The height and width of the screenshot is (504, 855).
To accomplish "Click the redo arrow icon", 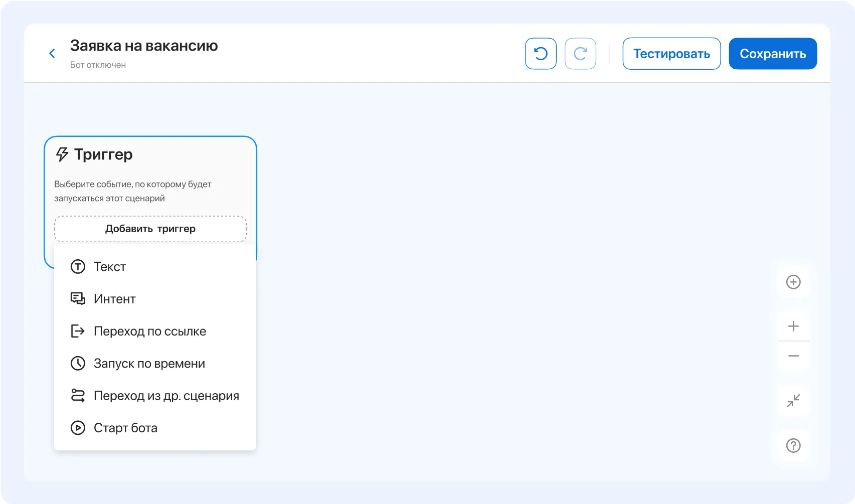I will [580, 53].
